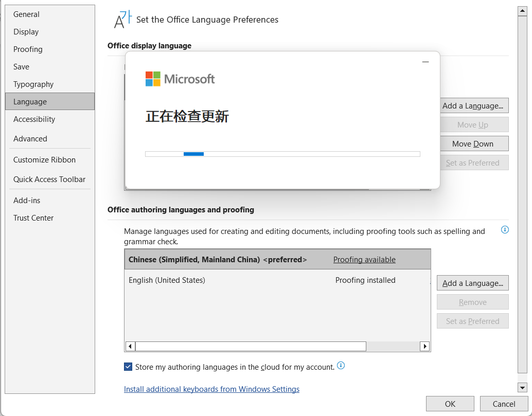This screenshot has height=416, width=532.
Task: Open the Proofing options category
Action: tap(28, 49)
